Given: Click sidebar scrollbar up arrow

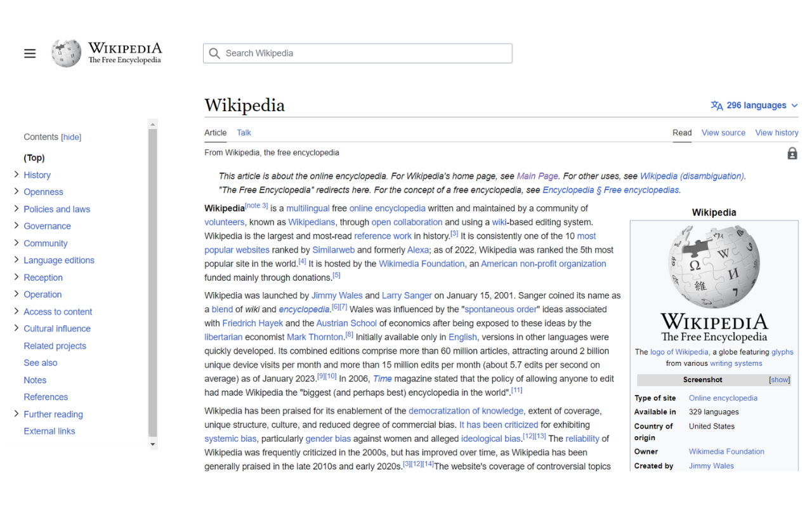Looking at the screenshot, I should 152,123.
